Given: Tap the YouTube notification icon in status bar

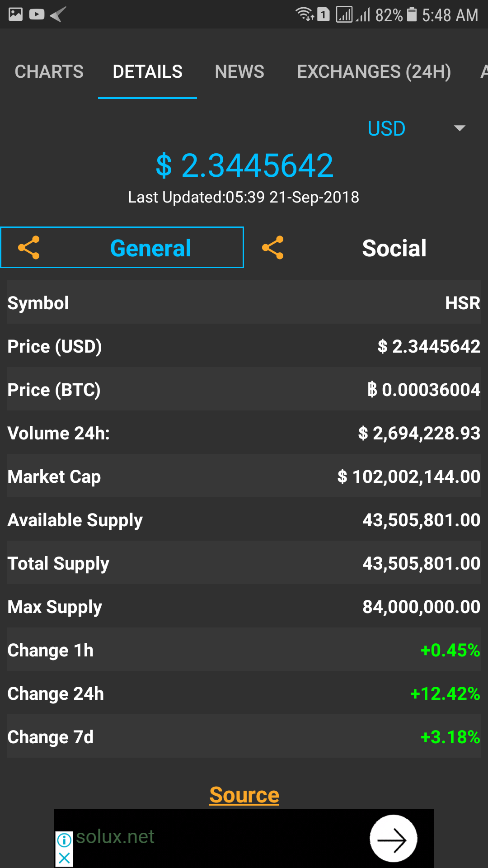Looking at the screenshot, I should tap(37, 14).
